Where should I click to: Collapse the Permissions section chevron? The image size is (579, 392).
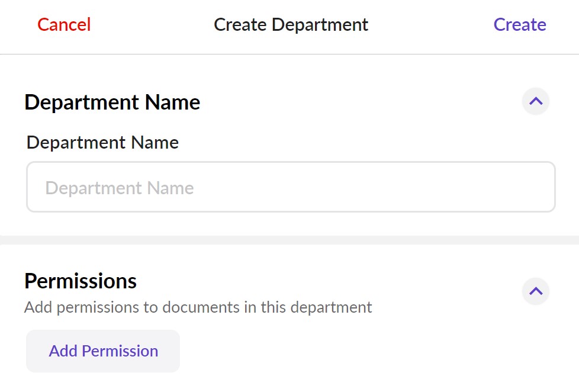(x=535, y=291)
